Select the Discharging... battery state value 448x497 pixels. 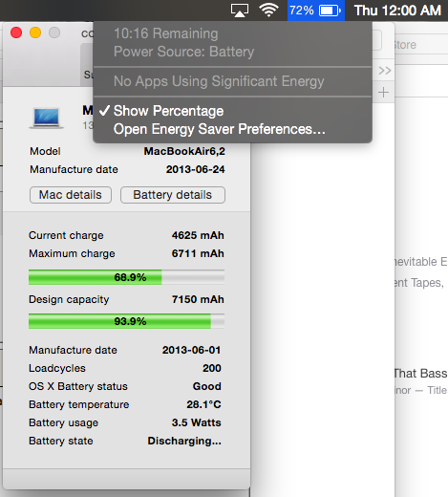184,441
